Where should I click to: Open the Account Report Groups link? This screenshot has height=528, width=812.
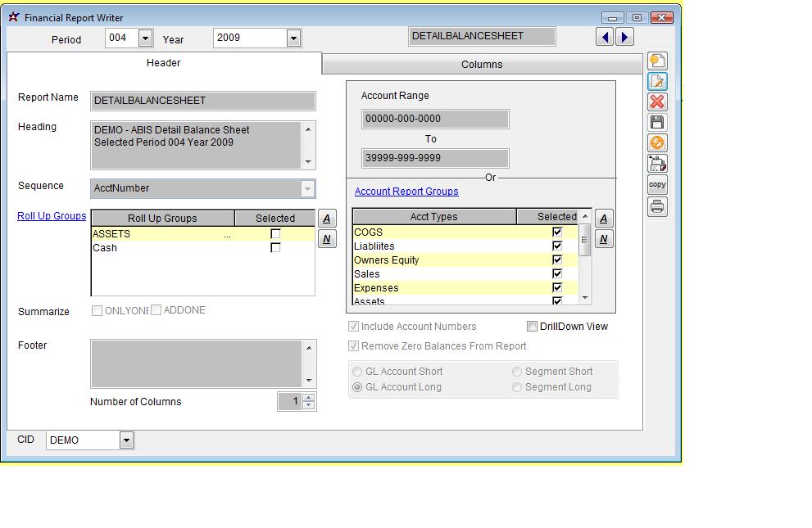pos(406,192)
